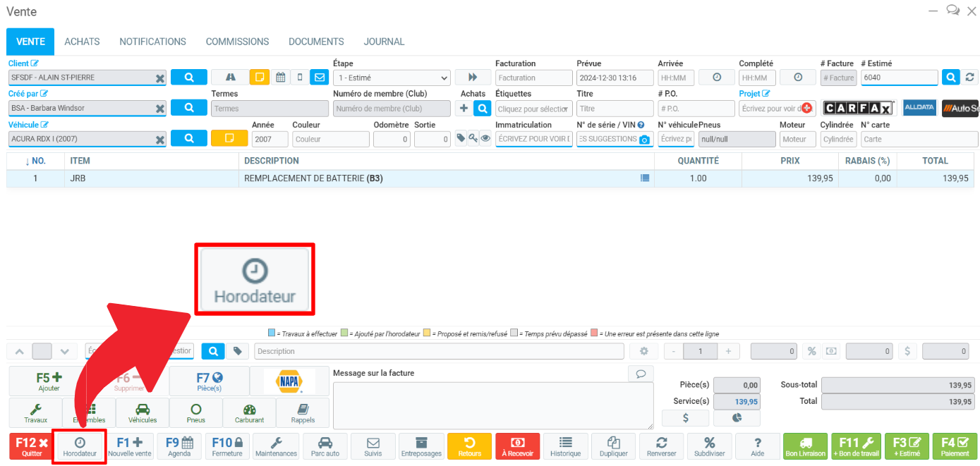Toggle the yellow client note button
Image resolution: width=980 pixels, height=466 pixels.
click(x=259, y=78)
